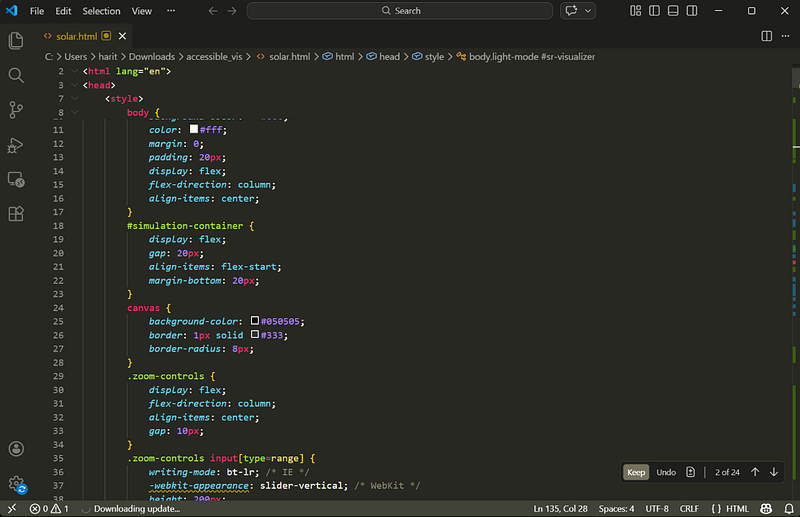Click the #fff white color swatch
This screenshot has height=517, width=800.
point(194,129)
